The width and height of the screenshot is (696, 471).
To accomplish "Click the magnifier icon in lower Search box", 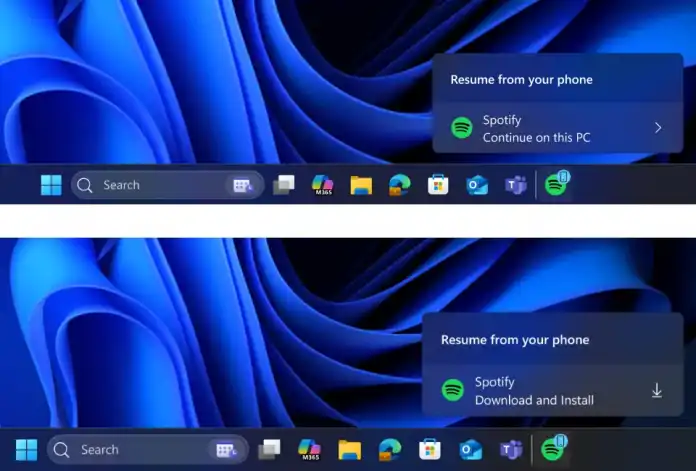I will [61, 450].
